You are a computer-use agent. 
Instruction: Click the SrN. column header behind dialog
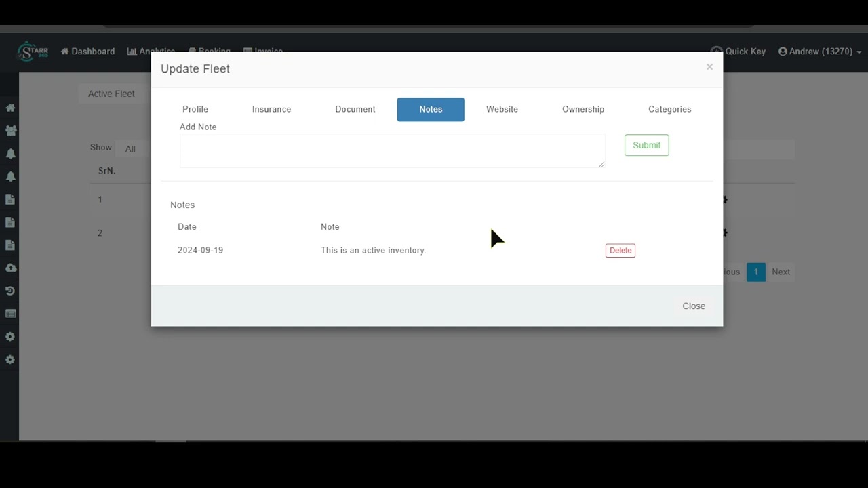107,171
